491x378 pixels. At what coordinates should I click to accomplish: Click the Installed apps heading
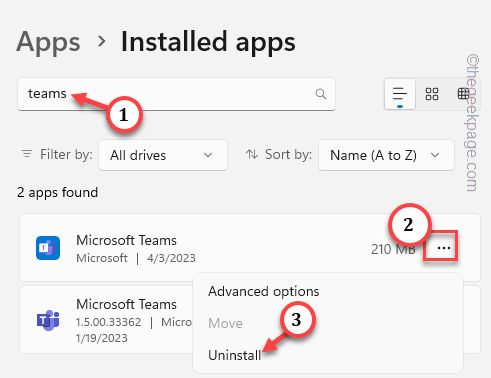click(208, 42)
